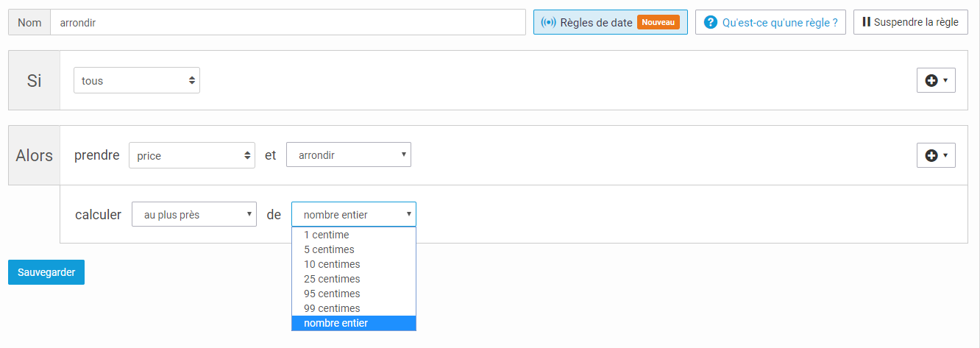Open the 'tous' condition dropdown
This screenshot has width=980, height=348.
(x=137, y=81)
